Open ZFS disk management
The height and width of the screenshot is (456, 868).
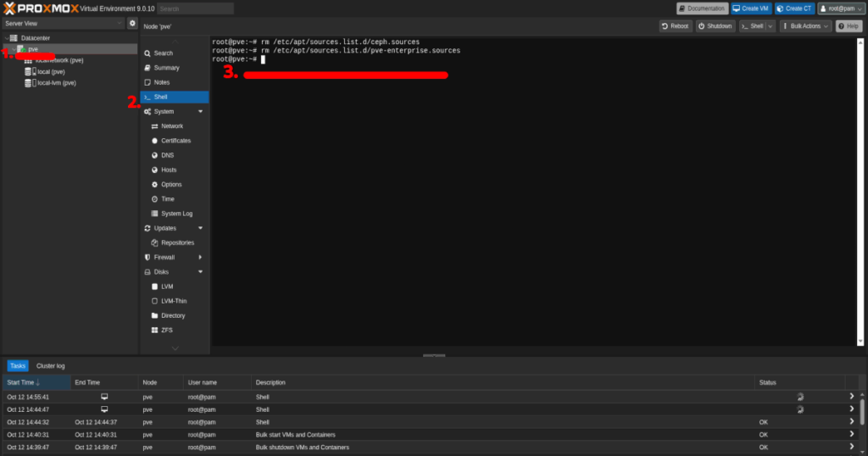click(x=166, y=330)
